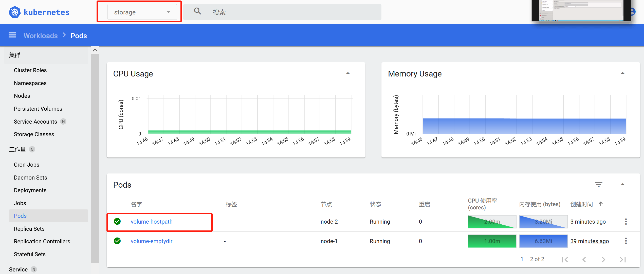Screen dimensions: 644x274
Task: Open the storage namespace dropdown
Action: (142, 12)
